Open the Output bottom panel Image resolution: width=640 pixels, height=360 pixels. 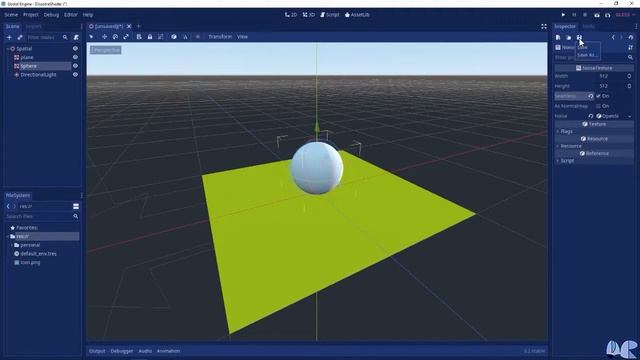pyautogui.click(x=97, y=351)
